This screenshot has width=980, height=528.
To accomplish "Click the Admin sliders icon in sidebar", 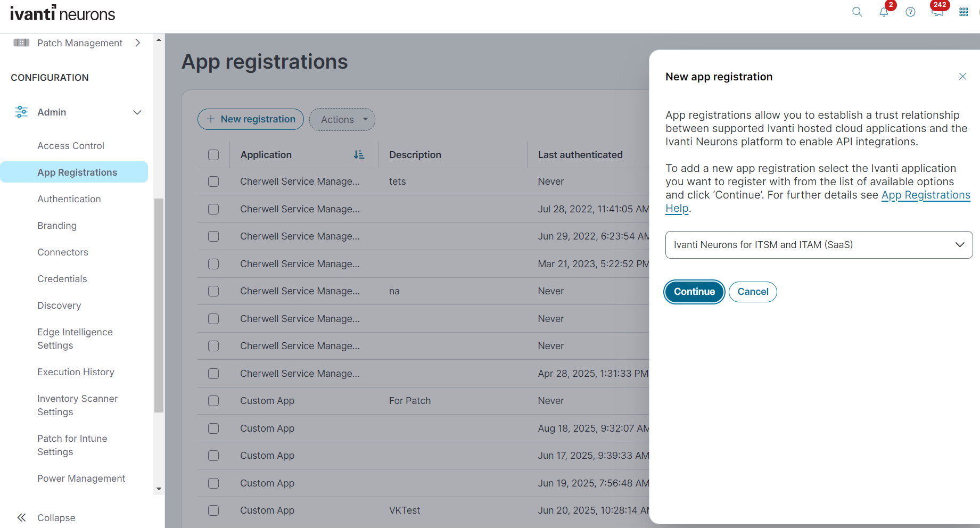I will pos(21,112).
